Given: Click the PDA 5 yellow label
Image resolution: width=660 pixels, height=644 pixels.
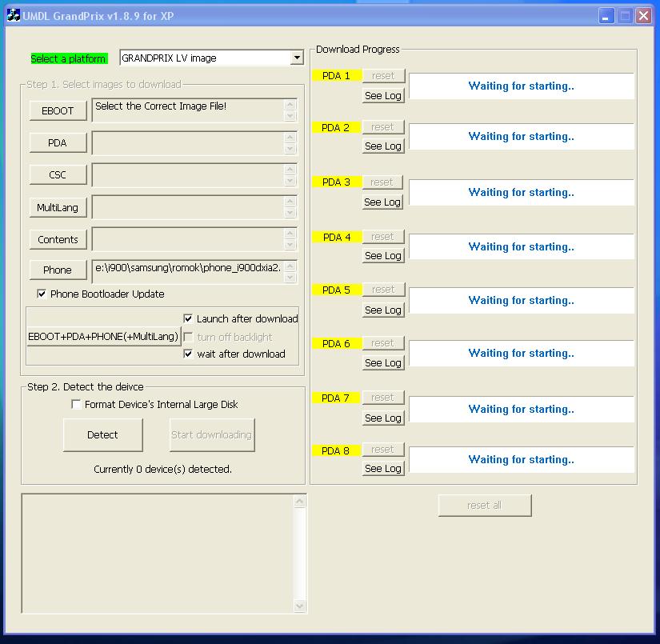Looking at the screenshot, I should [x=336, y=290].
